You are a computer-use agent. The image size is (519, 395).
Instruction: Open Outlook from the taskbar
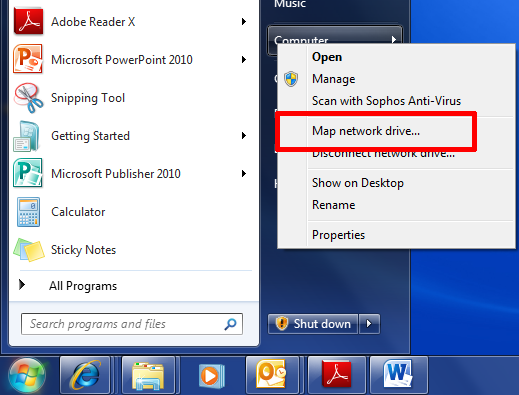[x=272, y=375]
